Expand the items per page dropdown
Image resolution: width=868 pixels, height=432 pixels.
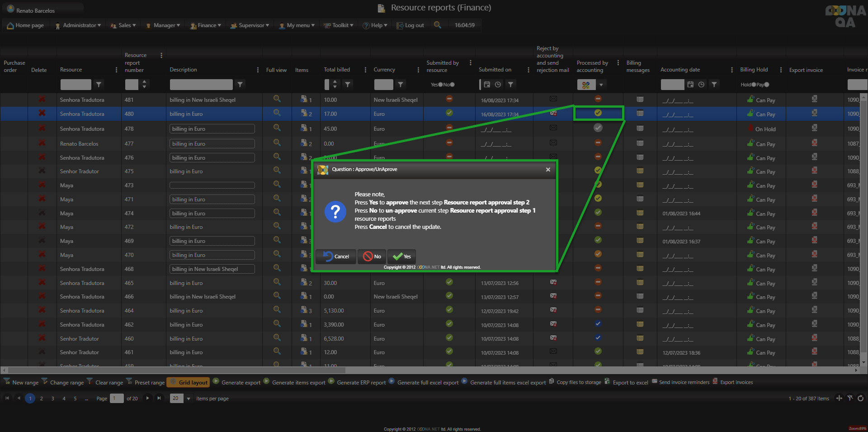point(188,399)
